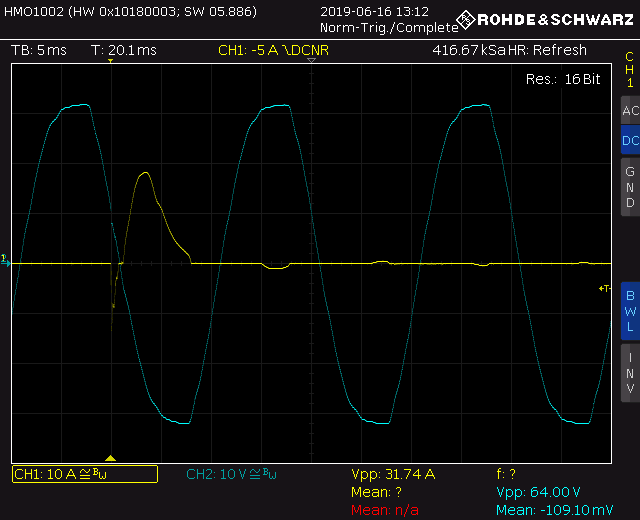Screen dimensions: 640x520
Task: Click the yellow trigger level T marker
Action: (x=604, y=289)
